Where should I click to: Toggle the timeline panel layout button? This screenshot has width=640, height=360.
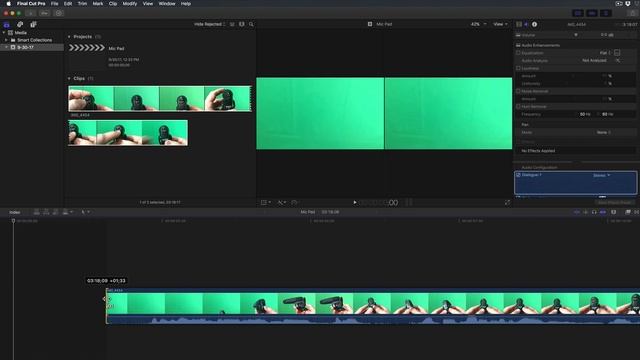coord(592,13)
